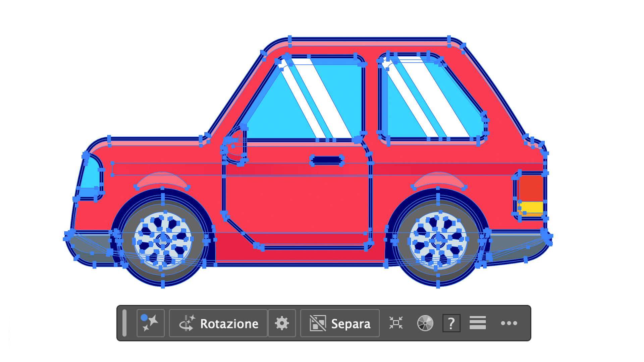This screenshot has width=644, height=362.
Task: Click the question mark help icon
Action: [x=451, y=323]
